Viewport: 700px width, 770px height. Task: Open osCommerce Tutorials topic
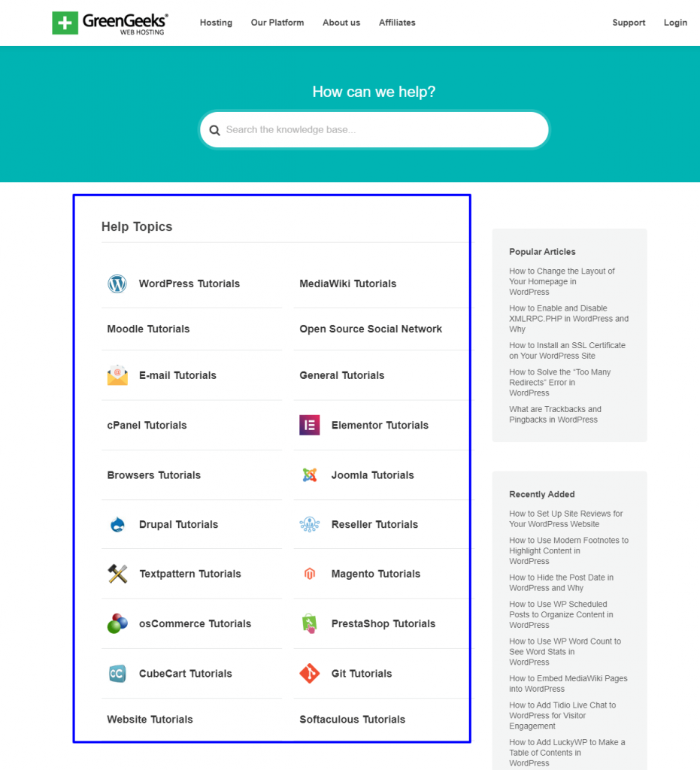[x=195, y=623]
